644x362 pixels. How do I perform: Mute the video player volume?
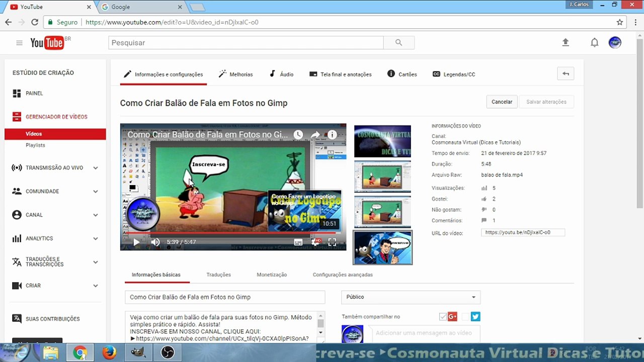155,242
